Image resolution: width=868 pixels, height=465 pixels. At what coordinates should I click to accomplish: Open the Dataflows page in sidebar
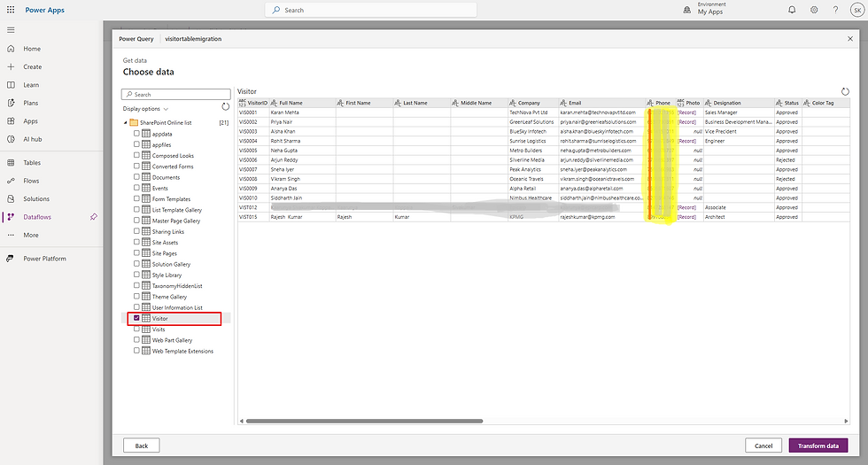click(37, 217)
